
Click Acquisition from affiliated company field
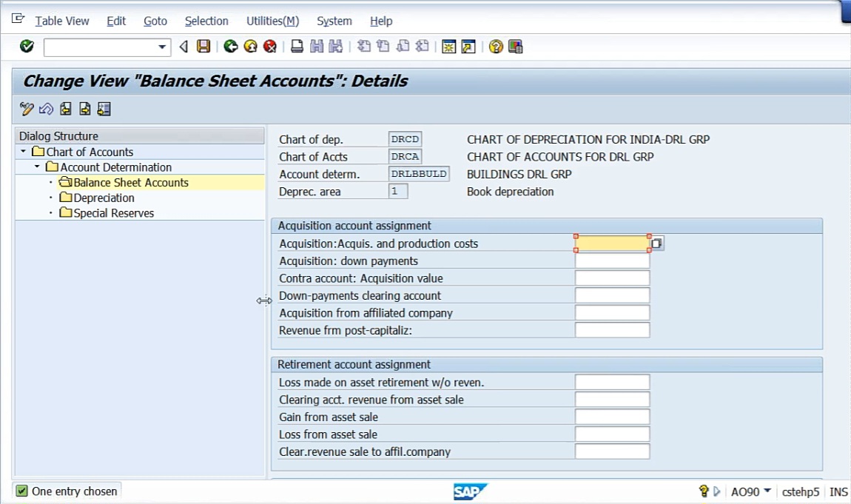point(612,313)
